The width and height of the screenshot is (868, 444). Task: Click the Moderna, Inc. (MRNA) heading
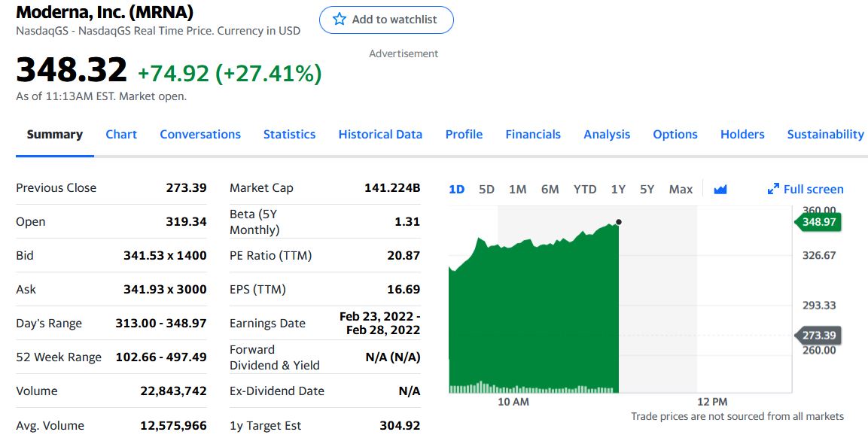(x=105, y=12)
